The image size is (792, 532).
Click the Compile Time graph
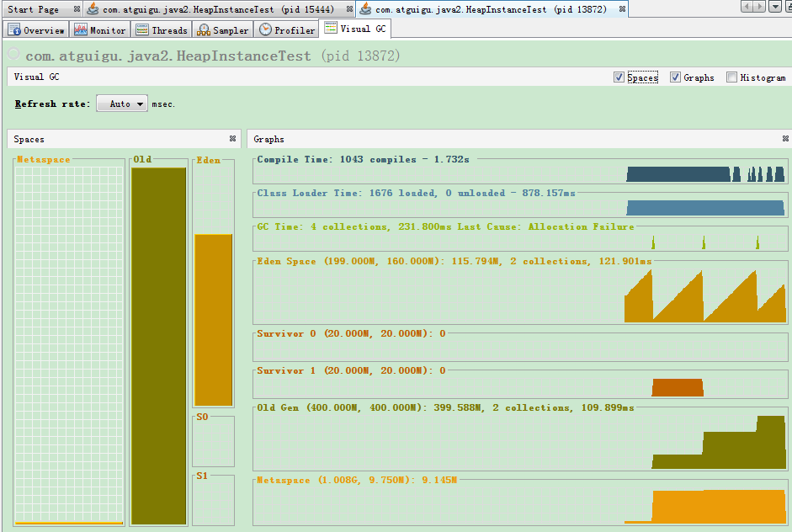click(520, 172)
